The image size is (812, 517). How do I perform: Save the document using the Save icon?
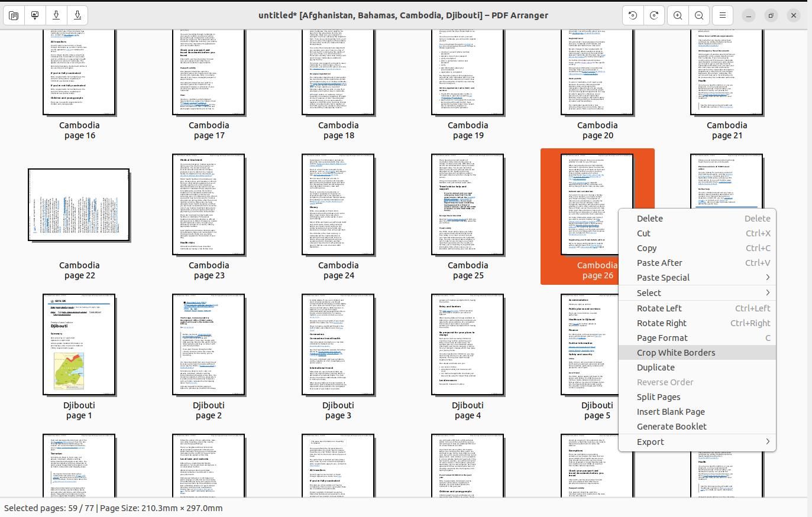coord(56,15)
